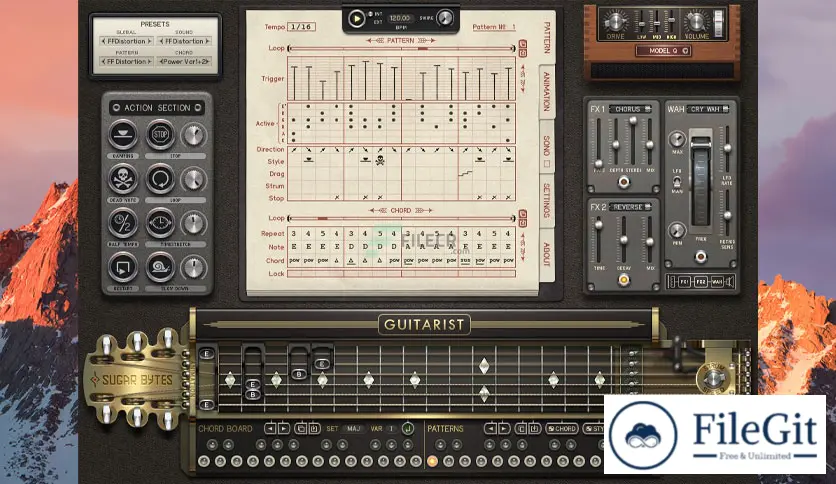
Task: Toggle FX1 block in signal chain
Action: pos(685,281)
